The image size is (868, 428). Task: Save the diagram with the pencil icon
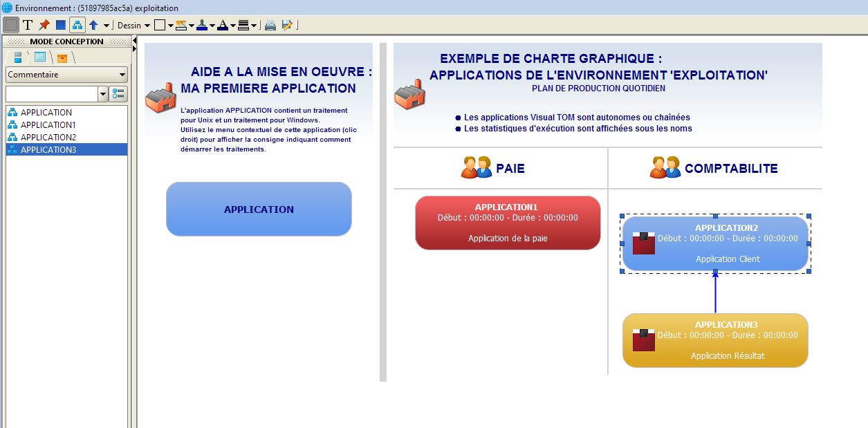[287, 25]
